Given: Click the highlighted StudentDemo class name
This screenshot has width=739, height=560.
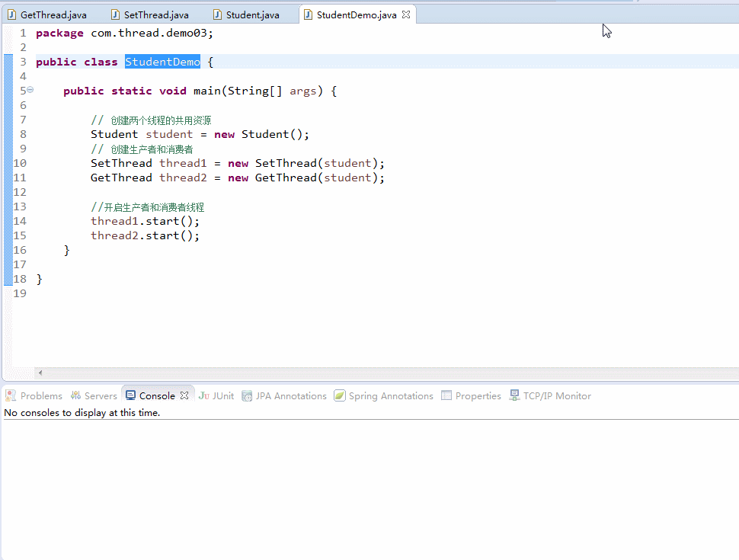Looking at the screenshot, I should pyautogui.click(x=162, y=62).
